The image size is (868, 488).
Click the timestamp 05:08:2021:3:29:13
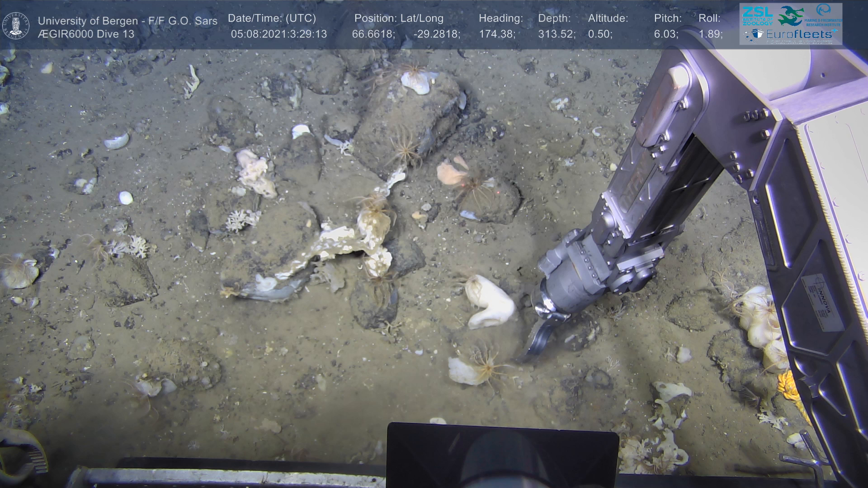278,34
